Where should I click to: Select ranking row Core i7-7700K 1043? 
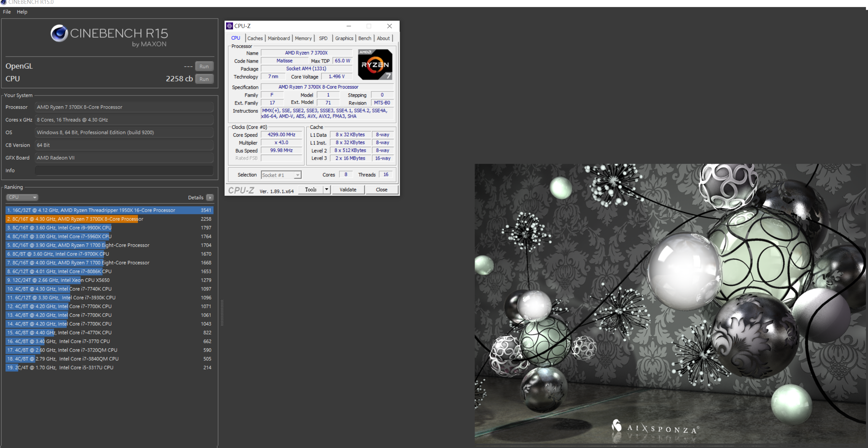pyautogui.click(x=109, y=324)
